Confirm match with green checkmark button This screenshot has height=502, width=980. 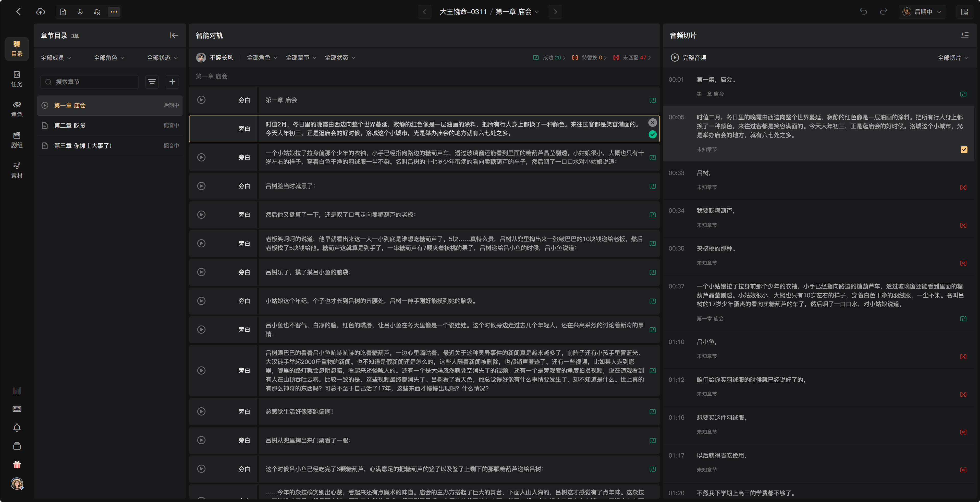(653, 134)
